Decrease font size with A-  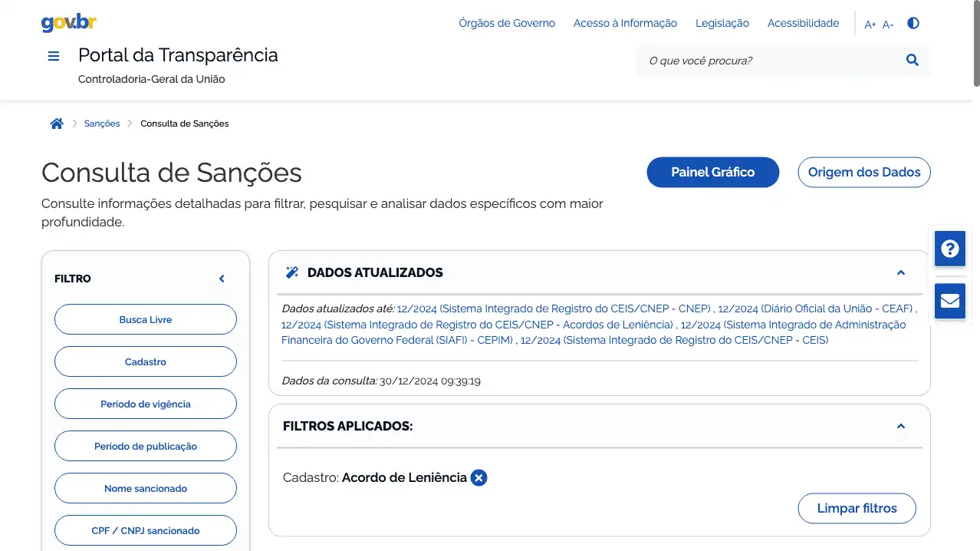click(888, 25)
